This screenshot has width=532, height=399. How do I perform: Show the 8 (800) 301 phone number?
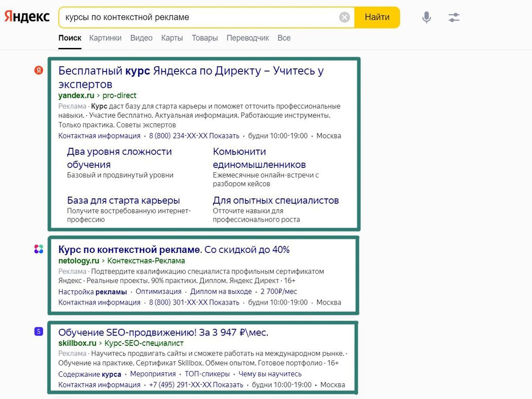[194, 302]
